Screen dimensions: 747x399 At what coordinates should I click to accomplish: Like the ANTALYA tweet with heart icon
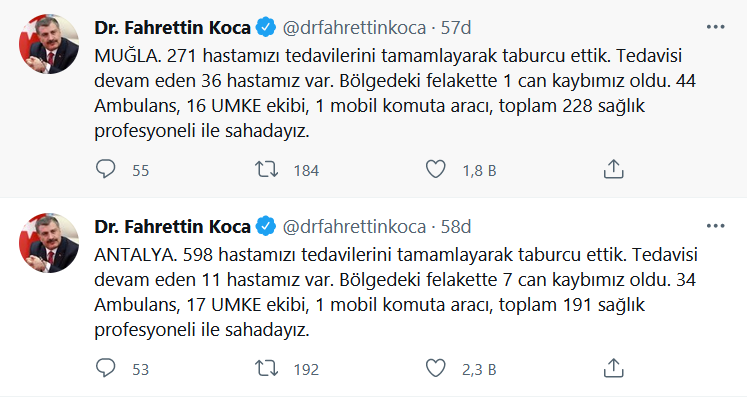435,368
